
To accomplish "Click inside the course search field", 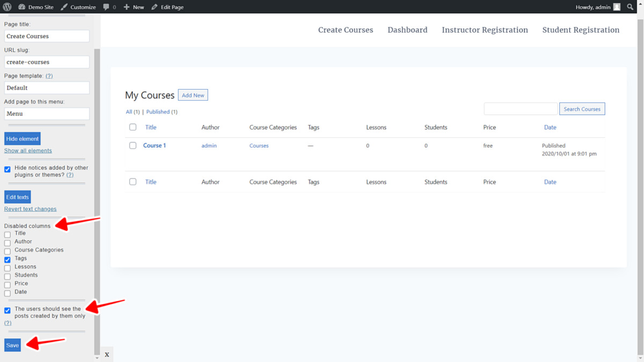I will (520, 108).
